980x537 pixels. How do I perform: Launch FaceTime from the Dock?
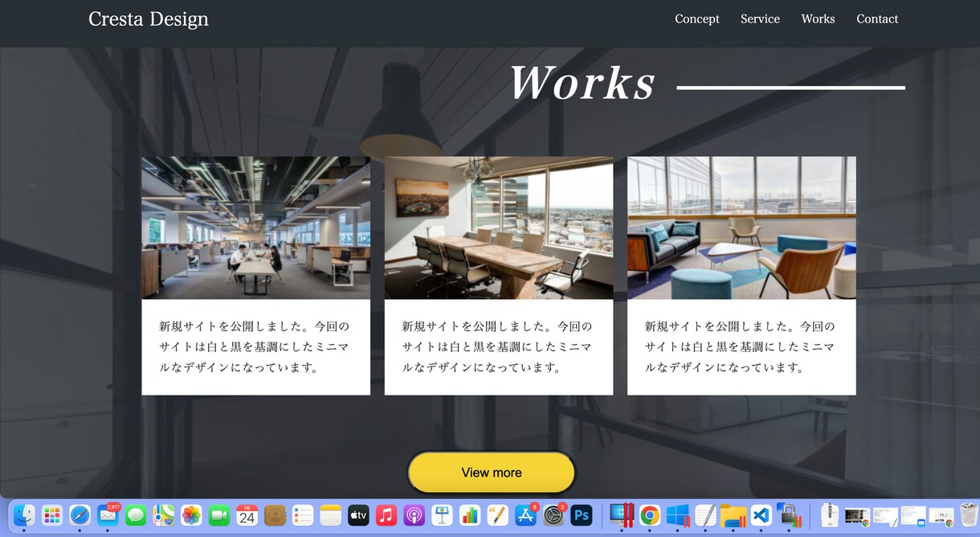[219, 515]
